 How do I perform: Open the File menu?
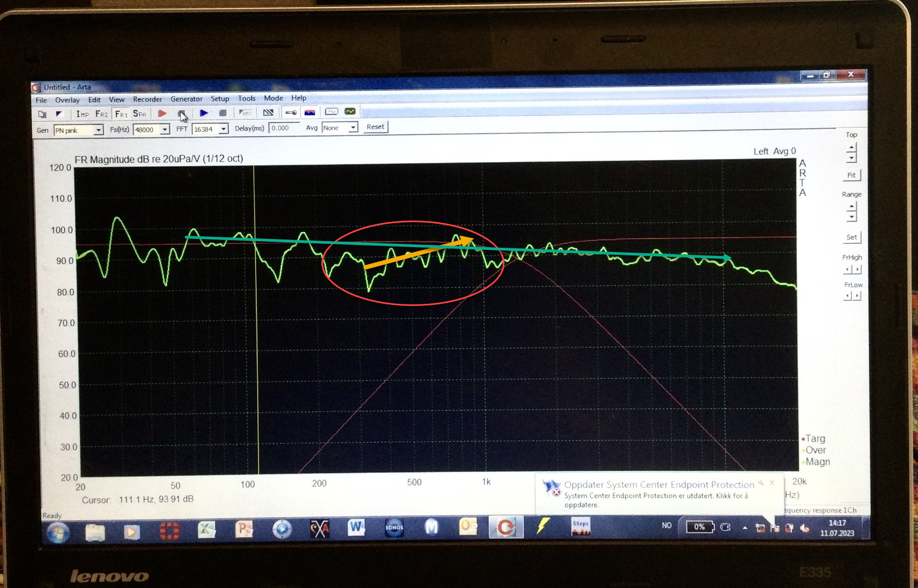41,100
